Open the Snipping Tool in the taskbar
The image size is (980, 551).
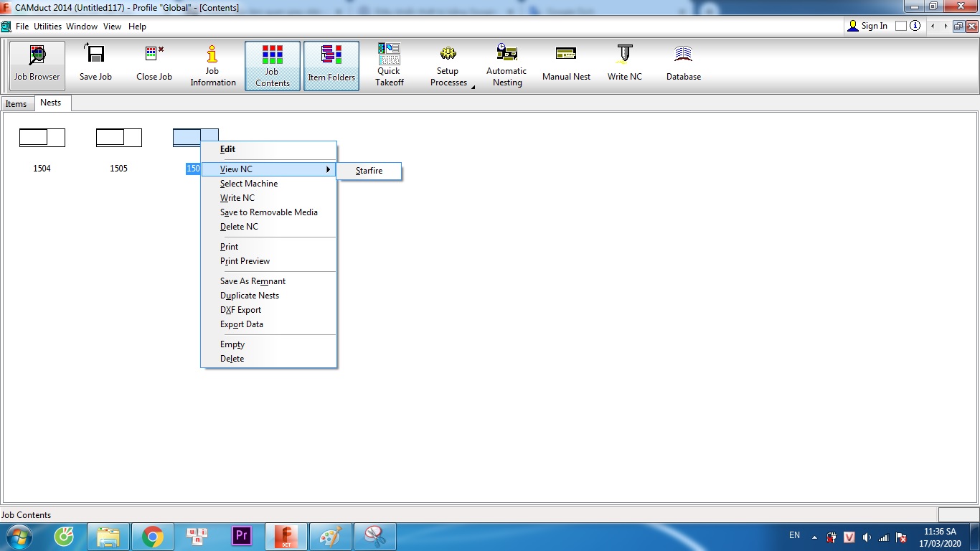[375, 537]
